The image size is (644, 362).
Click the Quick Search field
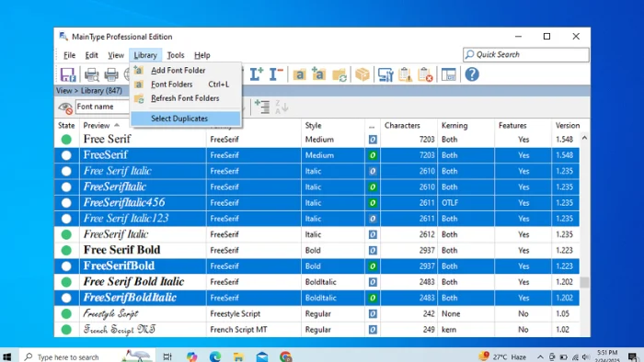[526, 54]
